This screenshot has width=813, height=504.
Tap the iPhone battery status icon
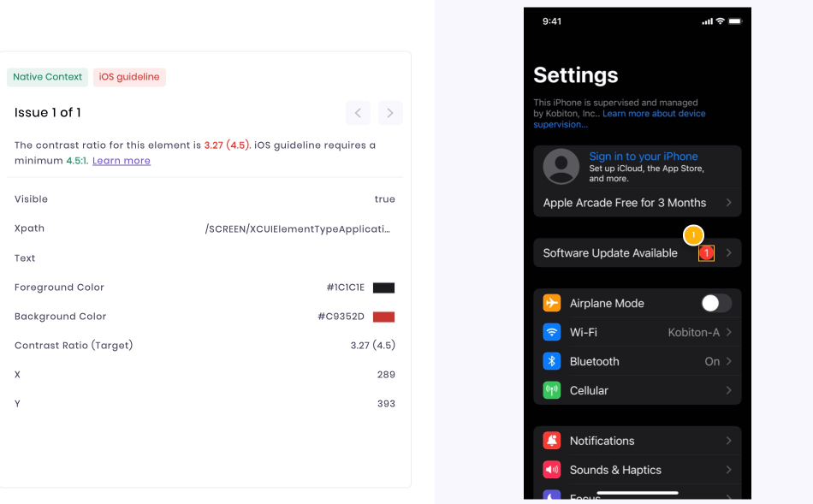[x=736, y=21]
